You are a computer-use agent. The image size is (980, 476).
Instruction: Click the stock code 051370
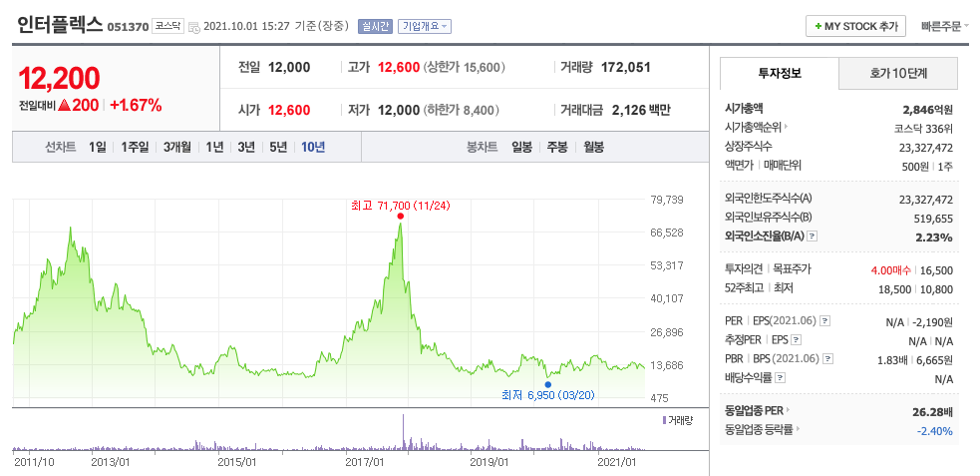pos(128,27)
